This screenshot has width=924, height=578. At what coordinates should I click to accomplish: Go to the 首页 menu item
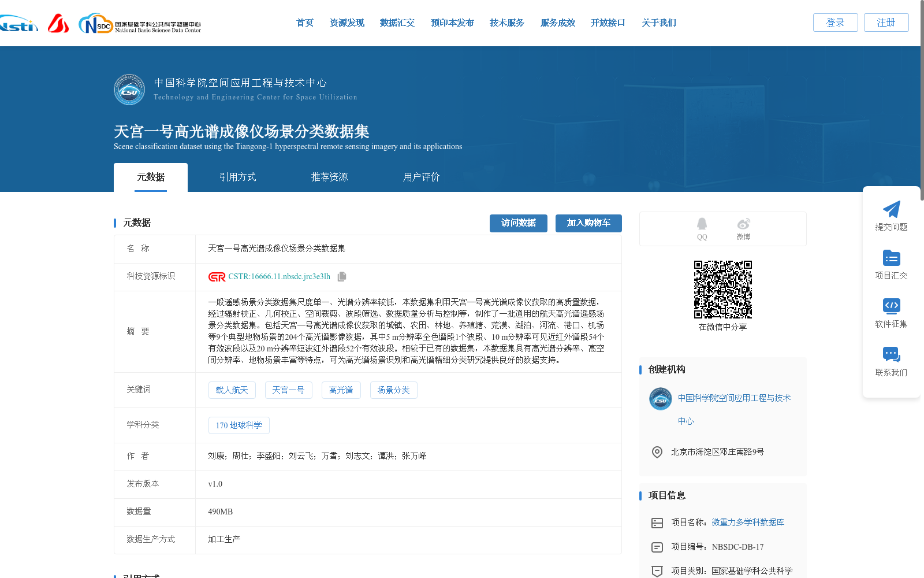[x=305, y=23]
